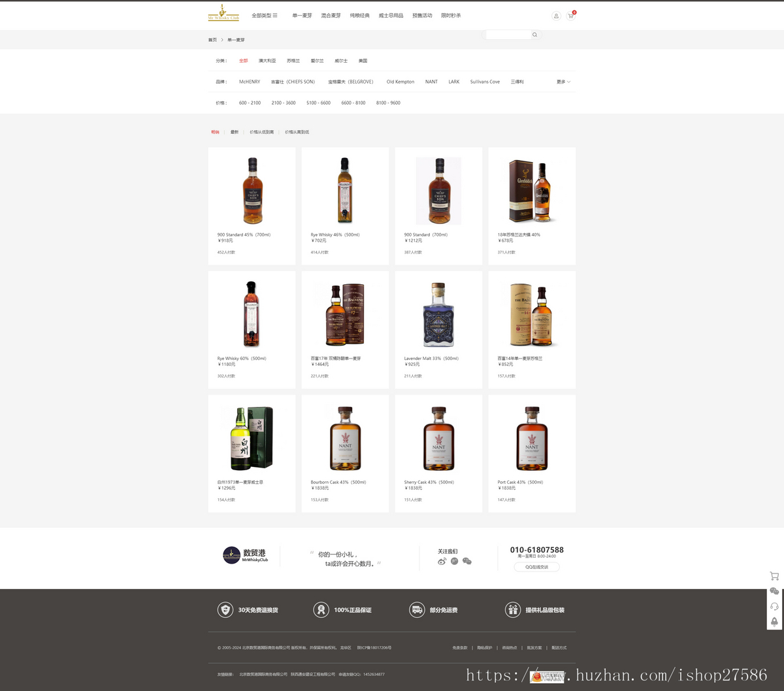This screenshot has height=691, width=784.
Task: Open the user account icon
Action: tap(556, 16)
